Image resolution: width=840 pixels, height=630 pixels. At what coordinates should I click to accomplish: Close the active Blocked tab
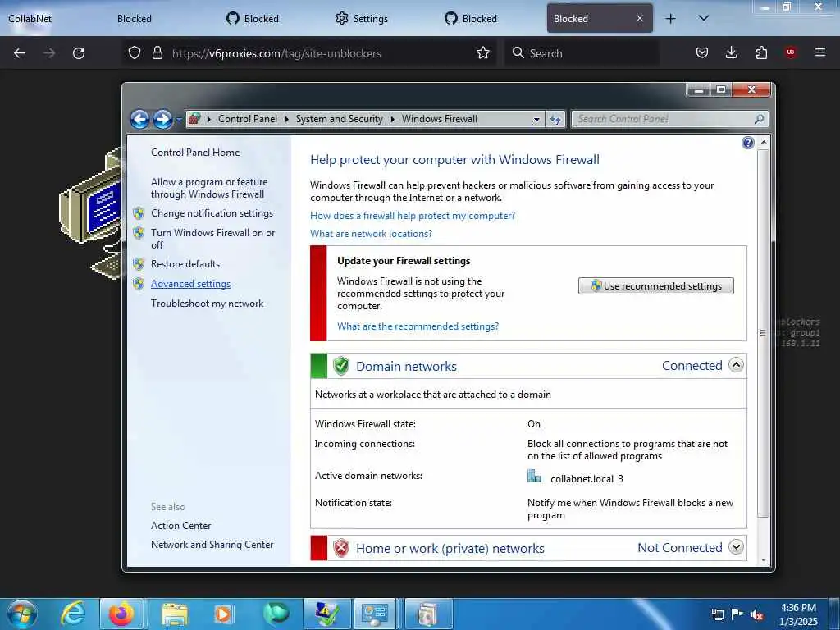click(x=640, y=18)
